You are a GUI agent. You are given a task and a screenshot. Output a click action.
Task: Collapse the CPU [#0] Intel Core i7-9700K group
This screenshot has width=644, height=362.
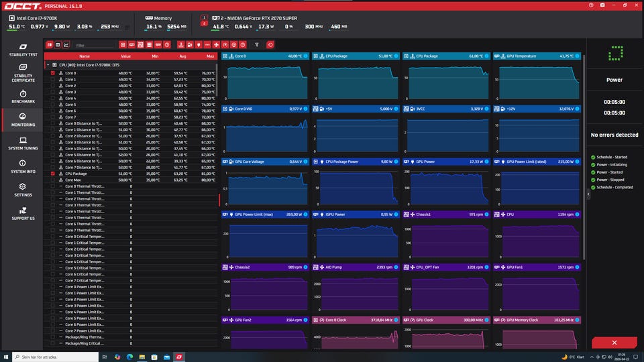tap(47, 65)
